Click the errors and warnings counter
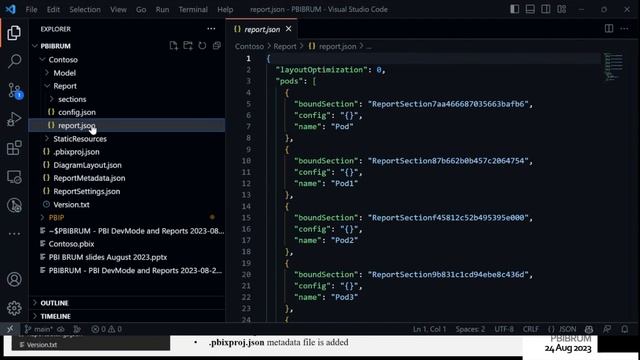This screenshot has width=640, height=360. [x=107, y=329]
